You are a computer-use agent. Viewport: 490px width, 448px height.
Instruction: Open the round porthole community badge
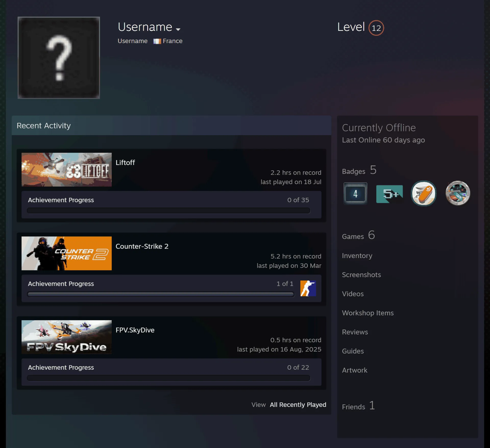(x=458, y=193)
